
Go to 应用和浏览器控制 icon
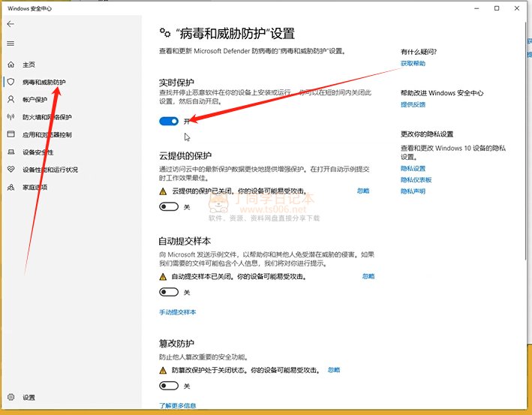[11, 134]
